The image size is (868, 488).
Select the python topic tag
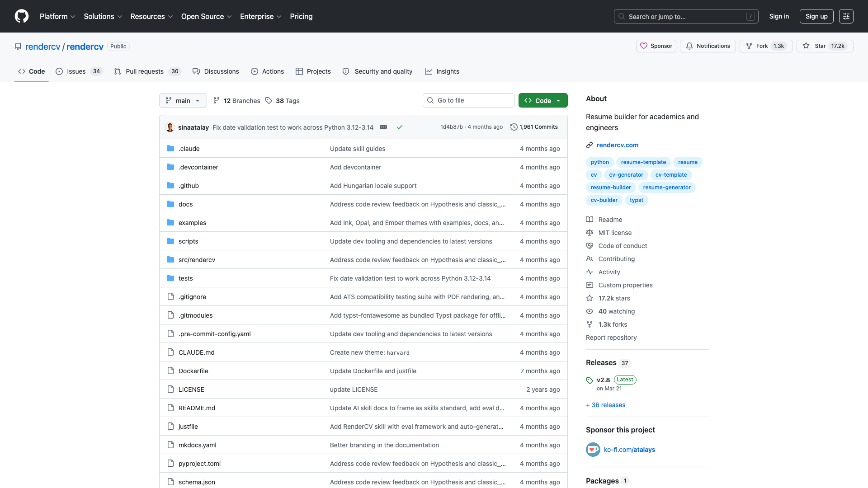pos(599,162)
